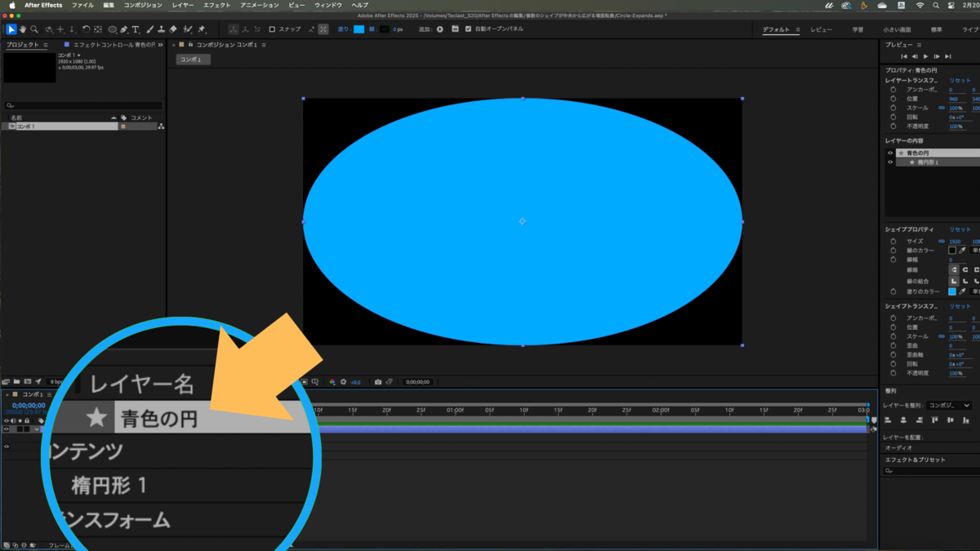The width and height of the screenshot is (980, 551).
Task: Reset the shape transform properties
Action: 960,306
